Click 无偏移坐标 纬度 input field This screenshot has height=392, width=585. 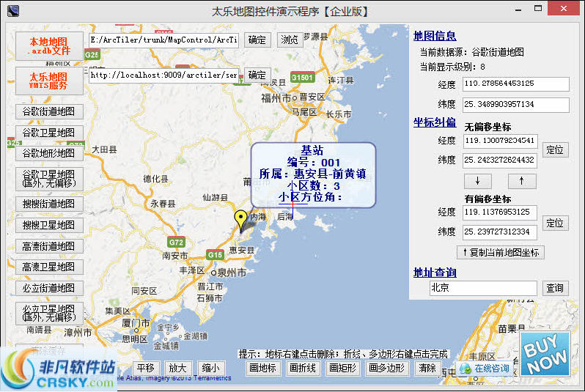click(500, 160)
